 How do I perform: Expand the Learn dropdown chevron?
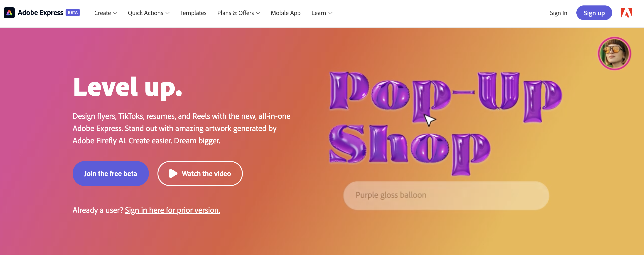pos(330,13)
